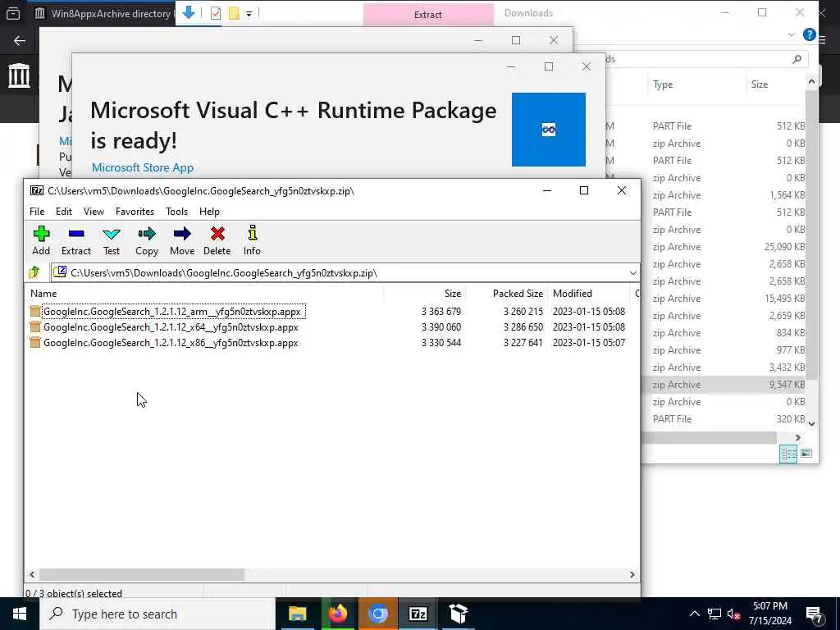
Task: Open the Tools menu
Action: tap(177, 212)
